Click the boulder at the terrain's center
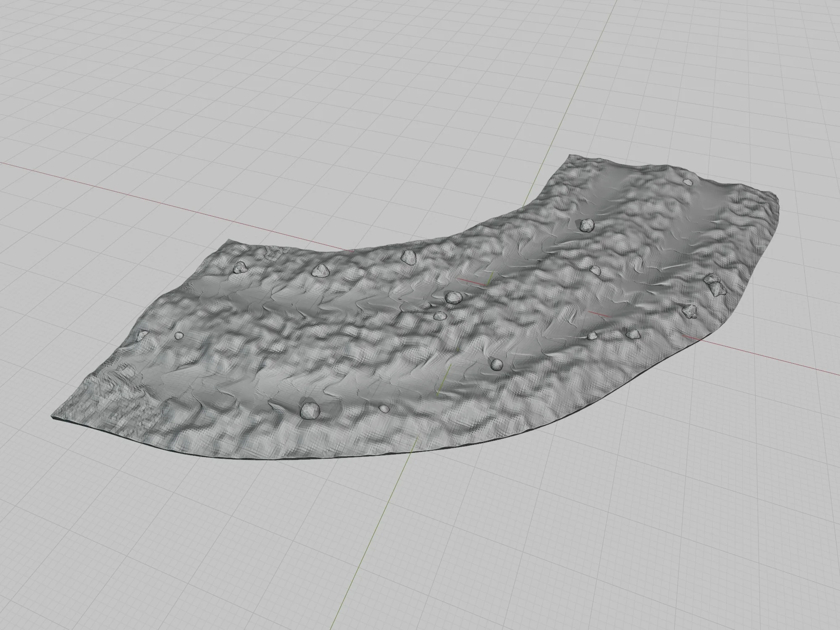 click(453, 297)
